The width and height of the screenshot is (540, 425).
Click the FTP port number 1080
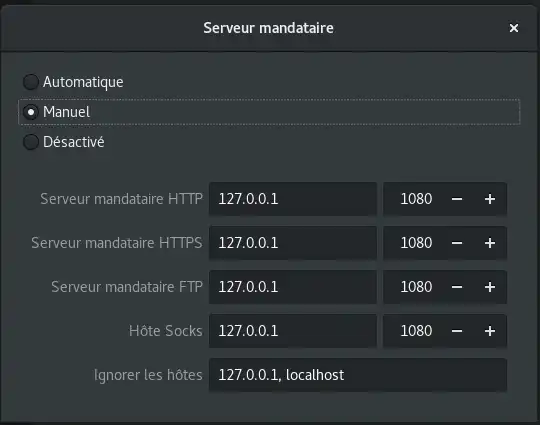pyautogui.click(x=416, y=287)
